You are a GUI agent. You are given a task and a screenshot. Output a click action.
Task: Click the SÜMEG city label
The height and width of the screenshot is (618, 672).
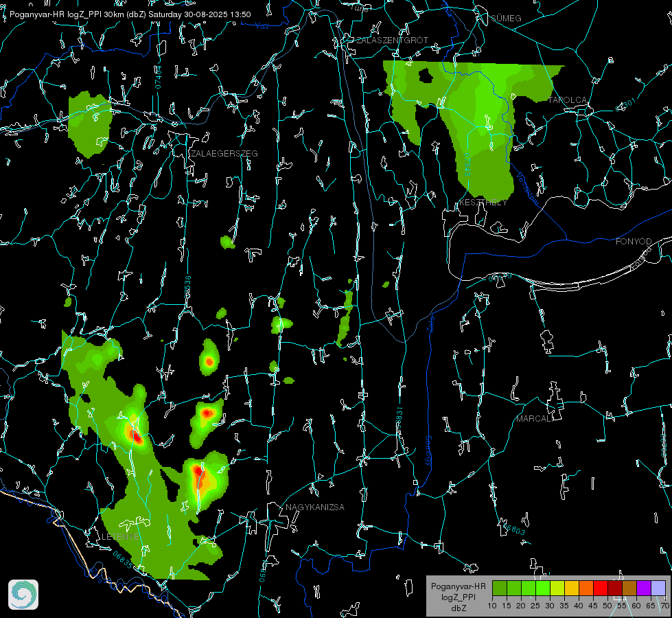(506, 18)
